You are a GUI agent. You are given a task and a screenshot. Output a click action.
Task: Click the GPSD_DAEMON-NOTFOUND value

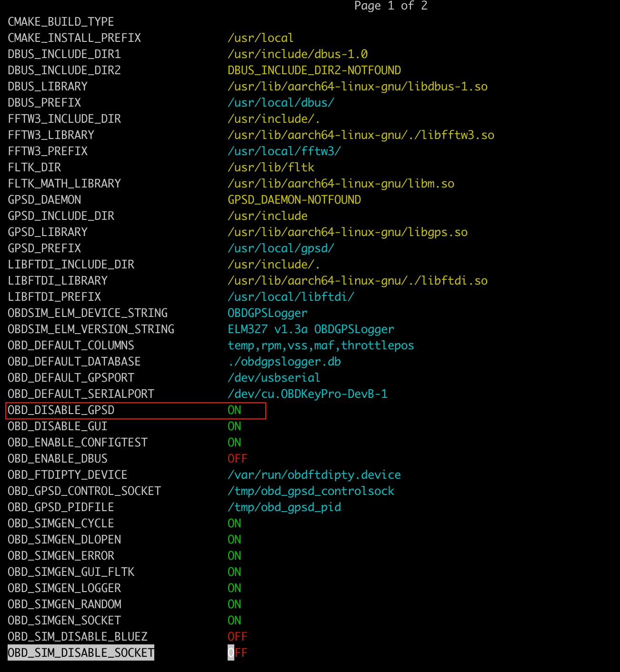(x=294, y=200)
